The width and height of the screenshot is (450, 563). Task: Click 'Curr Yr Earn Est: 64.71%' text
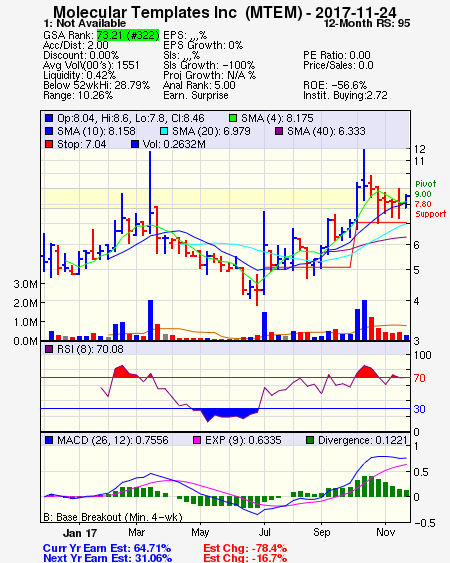pyautogui.click(x=107, y=548)
